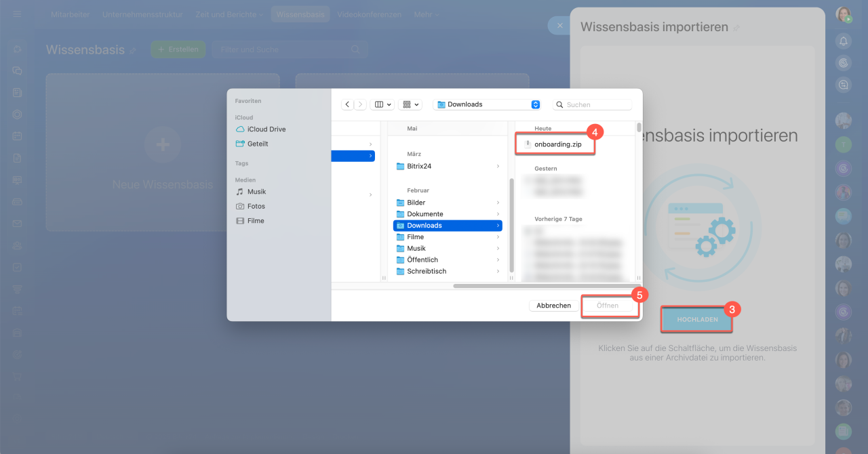Expand the Mehr menu in top navigation
Image resolution: width=868 pixels, height=454 pixels.
(425, 14)
